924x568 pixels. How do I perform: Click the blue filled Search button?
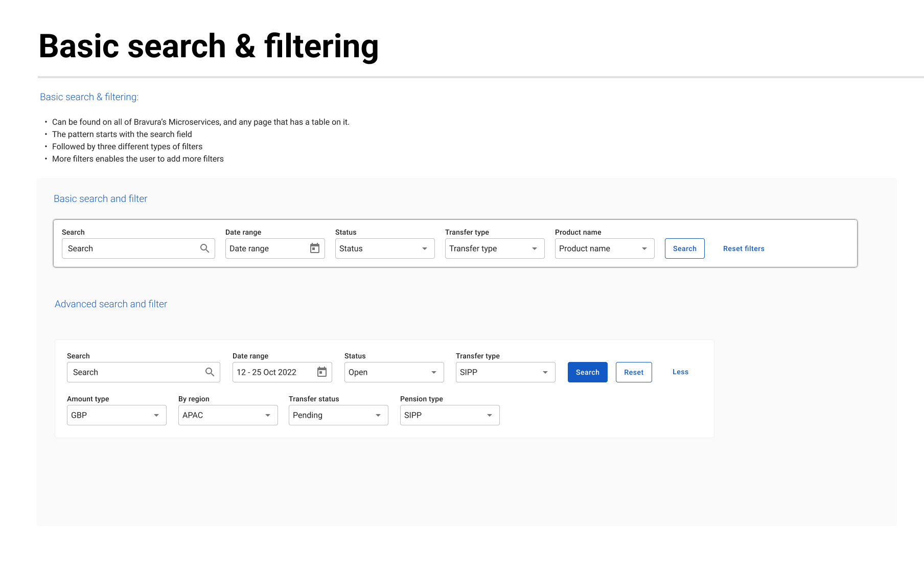(588, 372)
